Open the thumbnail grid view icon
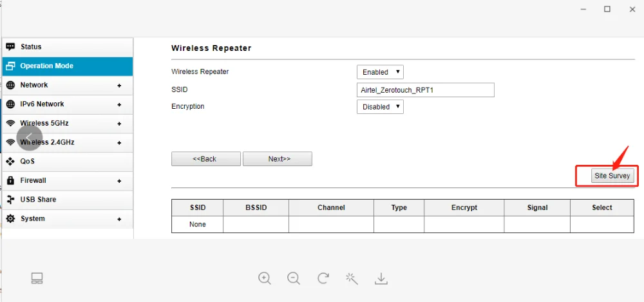Viewport: 644px width, 302px height. (37, 278)
